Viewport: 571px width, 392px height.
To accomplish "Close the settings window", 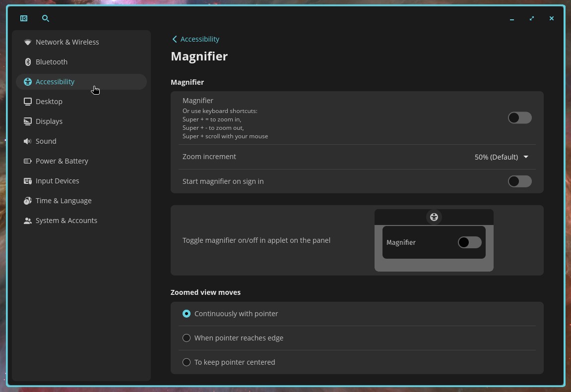I will (x=551, y=18).
